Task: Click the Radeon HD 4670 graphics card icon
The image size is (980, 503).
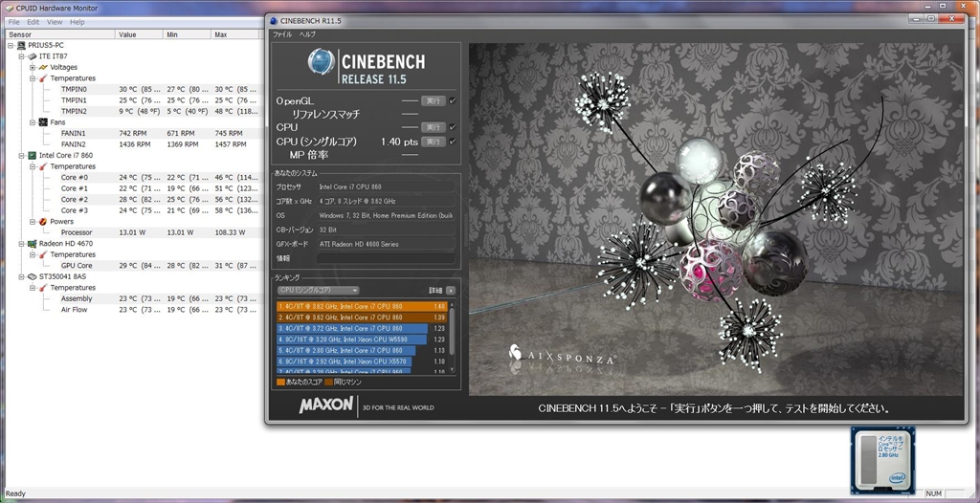Action: click(32, 244)
